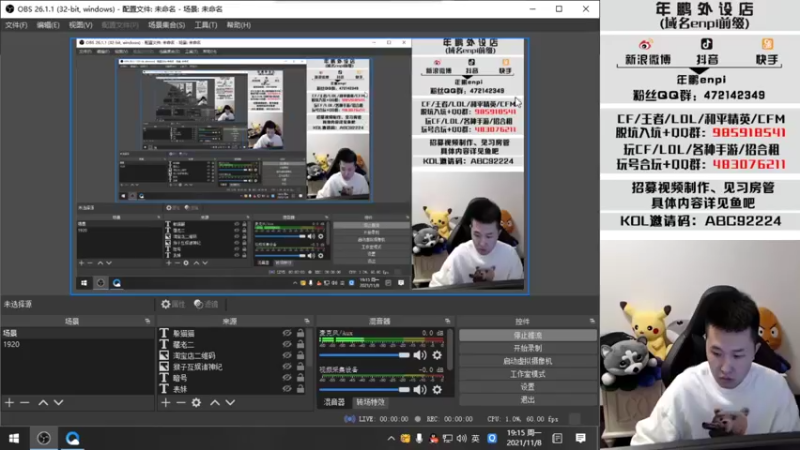This screenshot has height=450, width=800.
Task: Show hidden system tray icons
Action: tap(391, 438)
